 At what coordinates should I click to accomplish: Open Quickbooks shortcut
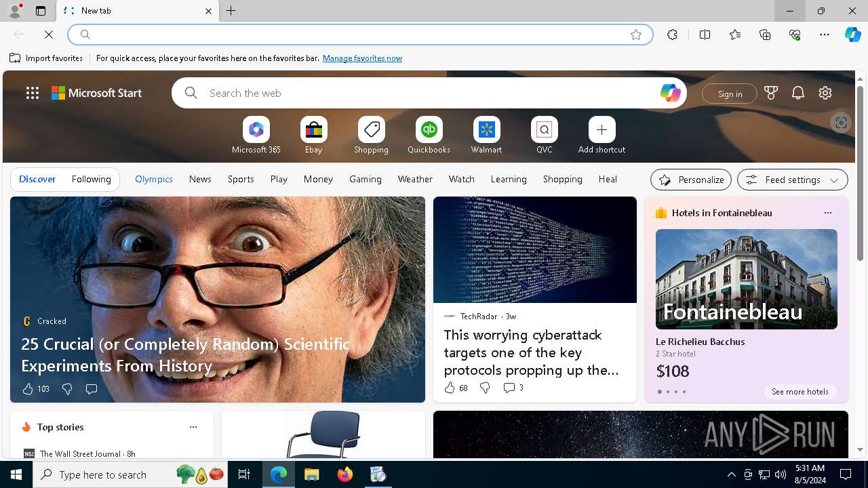[x=429, y=136]
